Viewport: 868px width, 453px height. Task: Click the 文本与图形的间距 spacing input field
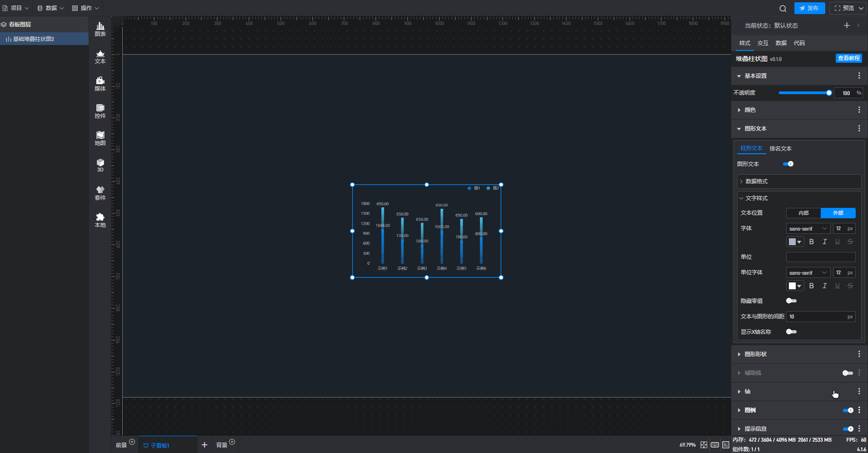821,317
